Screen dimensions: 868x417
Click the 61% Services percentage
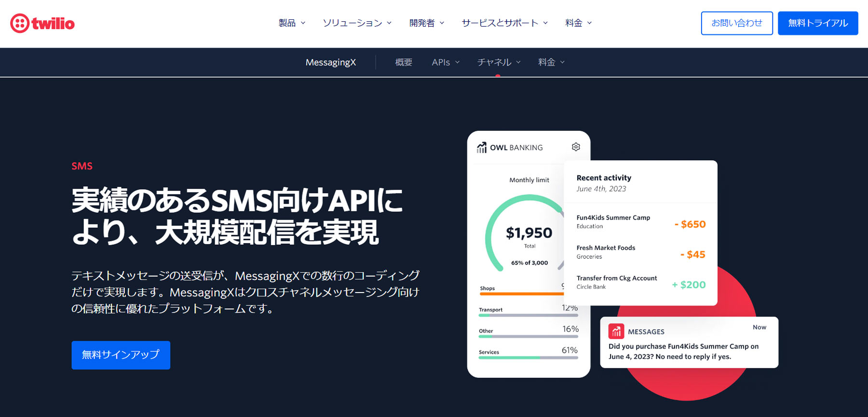pos(570,350)
